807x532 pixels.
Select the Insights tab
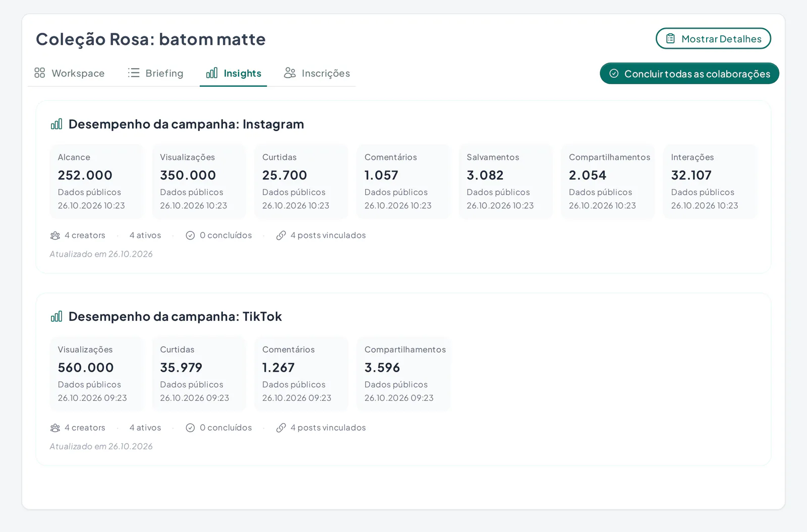click(x=234, y=73)
